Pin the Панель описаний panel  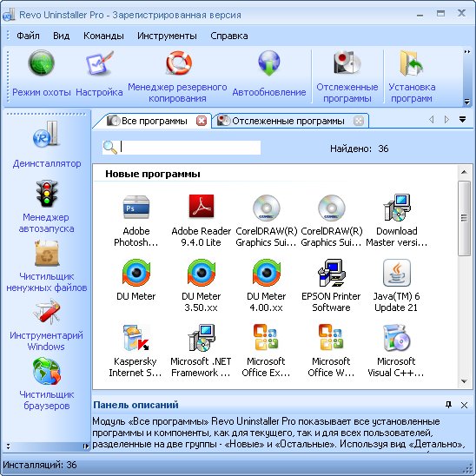tap(448, 405)
